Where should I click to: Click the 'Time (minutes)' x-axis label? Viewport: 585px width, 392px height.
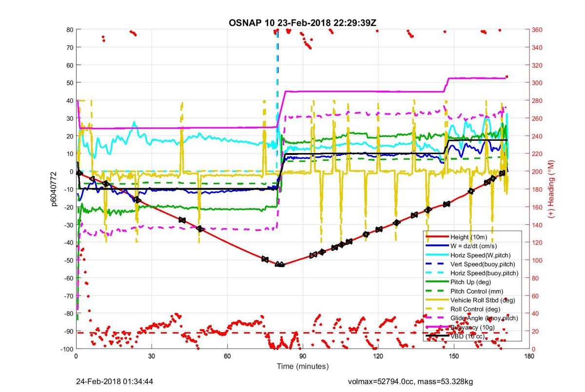303,366
